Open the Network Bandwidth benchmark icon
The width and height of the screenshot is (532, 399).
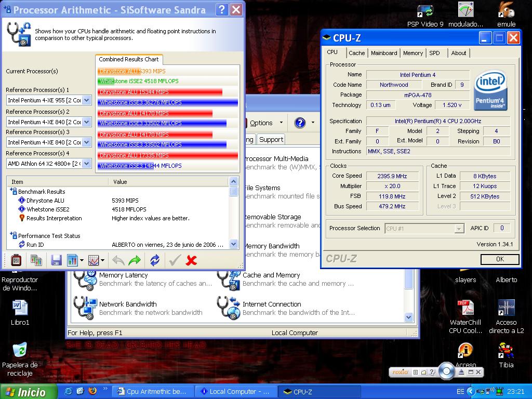click(85, 308)
